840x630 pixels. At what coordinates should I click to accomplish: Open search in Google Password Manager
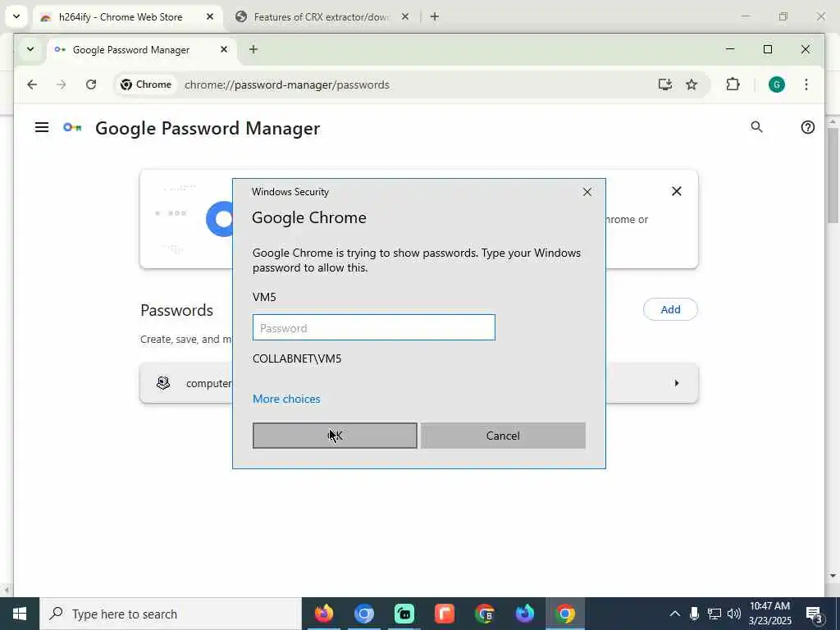[x=756, y=127]
